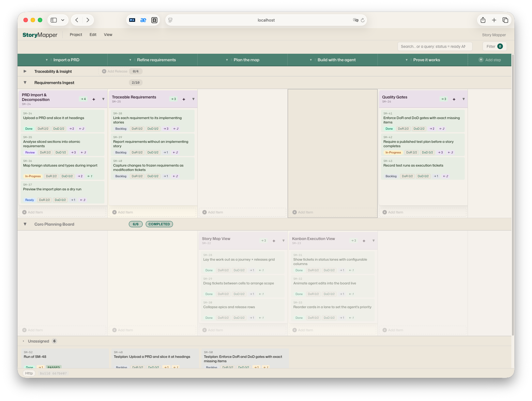Open card Report requirements without an implementing story
Screen dimensions: 532x401
(x=153, y=145)
